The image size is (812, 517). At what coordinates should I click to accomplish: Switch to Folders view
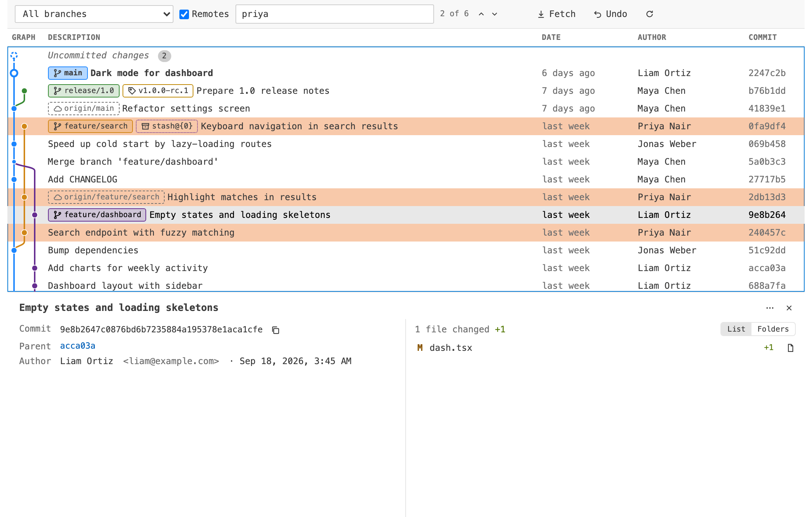[773, 329]
